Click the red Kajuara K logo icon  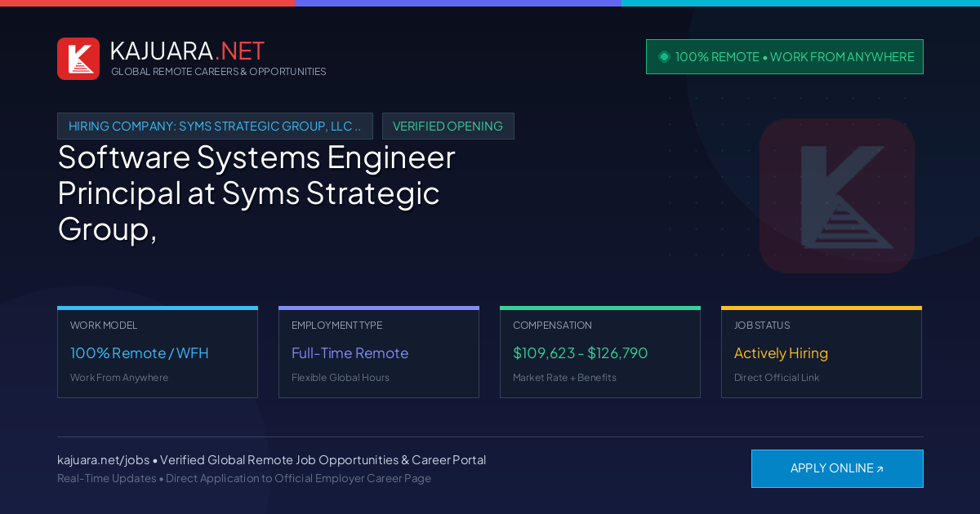click(x=78, y=59)
